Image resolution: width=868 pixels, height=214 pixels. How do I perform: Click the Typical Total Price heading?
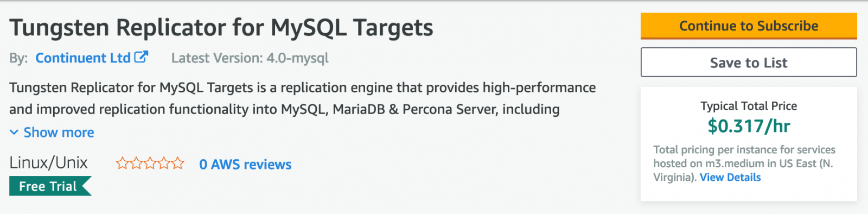point(749,106)
